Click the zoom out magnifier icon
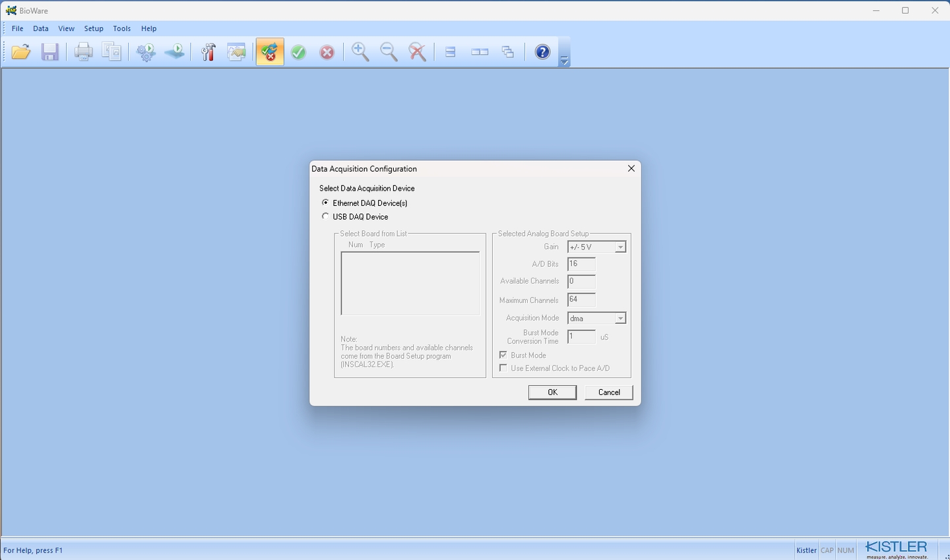 pos(389,52)
